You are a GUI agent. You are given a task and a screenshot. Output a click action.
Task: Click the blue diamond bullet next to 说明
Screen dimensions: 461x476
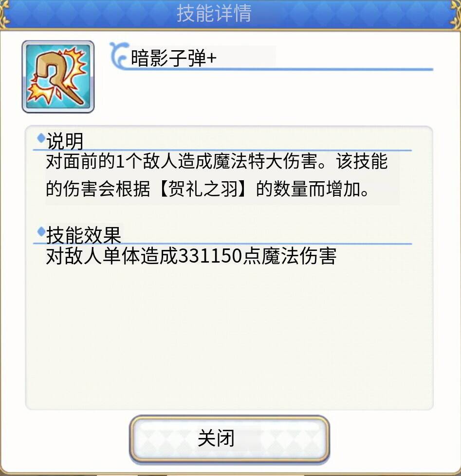click(x=41, y=138)
